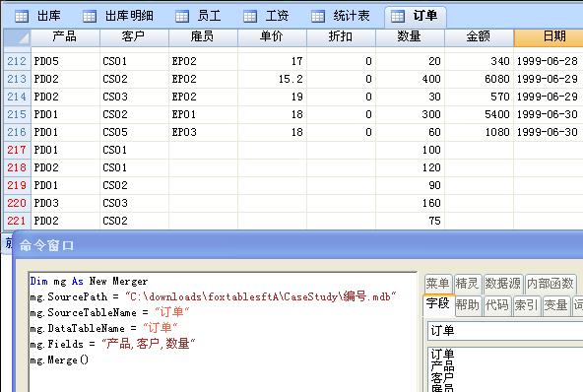Click the table name field showing 订单

pyautogui.click(x=505, y=330)
